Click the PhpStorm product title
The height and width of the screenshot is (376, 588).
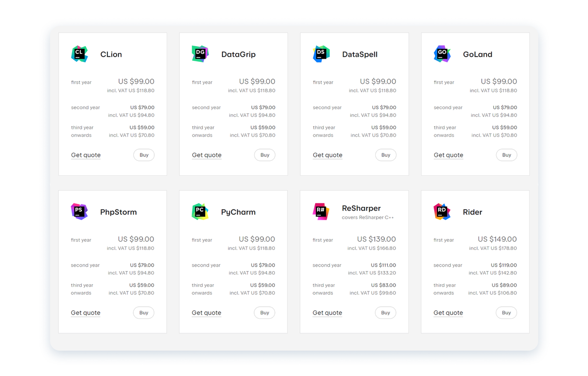tap(119, 212)
